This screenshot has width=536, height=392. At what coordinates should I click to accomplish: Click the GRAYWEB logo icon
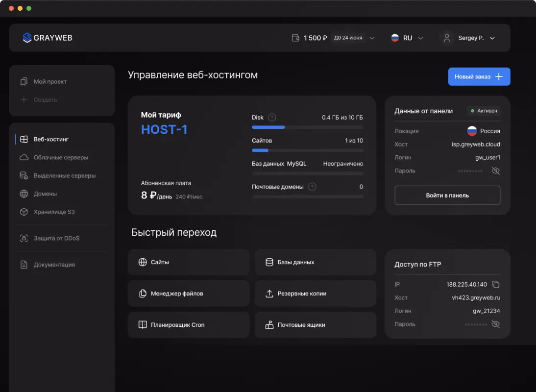(x=27, y=38)
